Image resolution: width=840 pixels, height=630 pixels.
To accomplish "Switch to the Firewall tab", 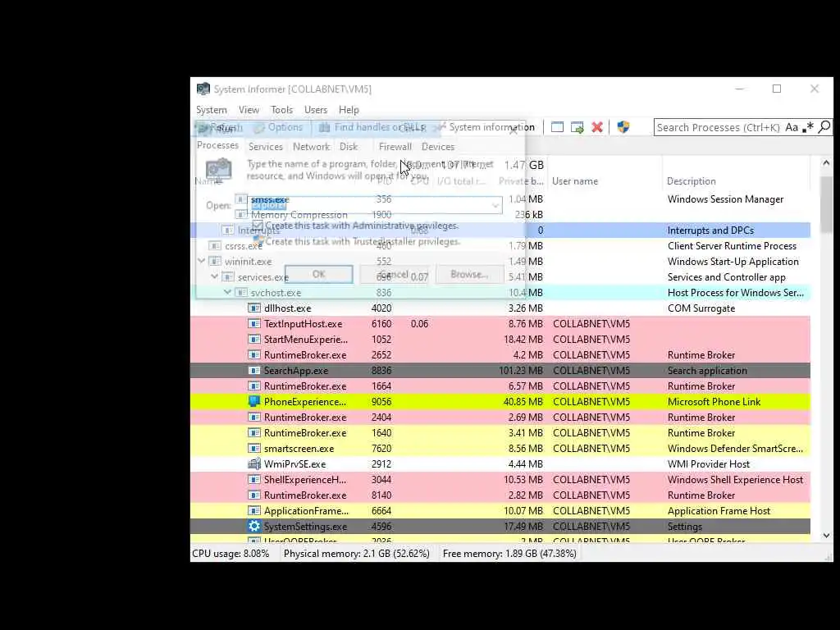I will [x=395, y=146].
